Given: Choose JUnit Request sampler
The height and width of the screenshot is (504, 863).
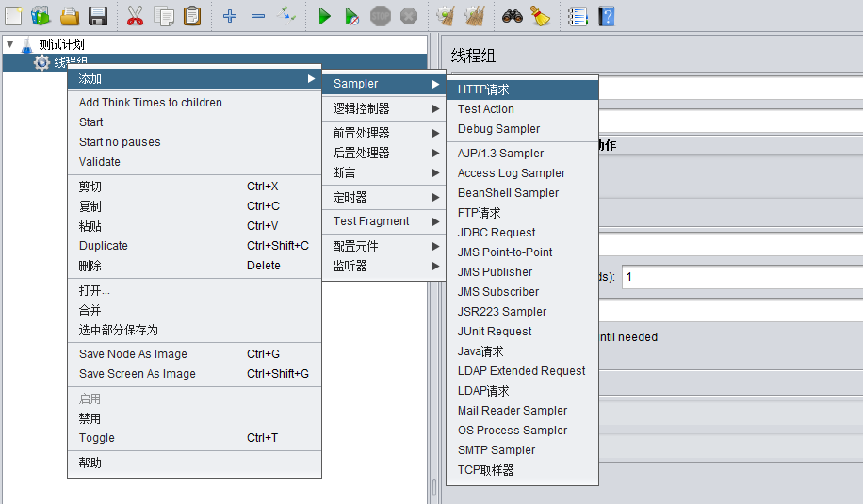Looking at the screenshot, I should coord(522,332).
